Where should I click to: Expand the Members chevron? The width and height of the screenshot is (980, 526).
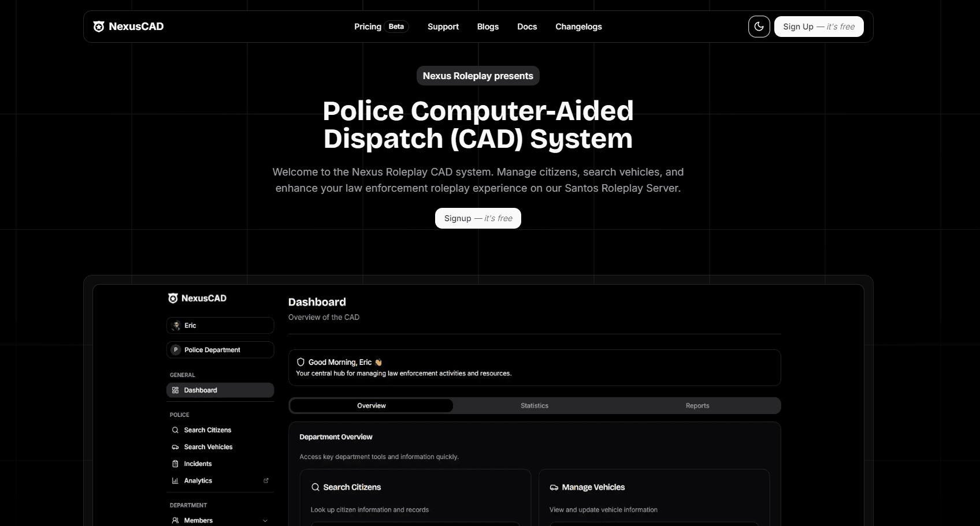pos(265,520)
